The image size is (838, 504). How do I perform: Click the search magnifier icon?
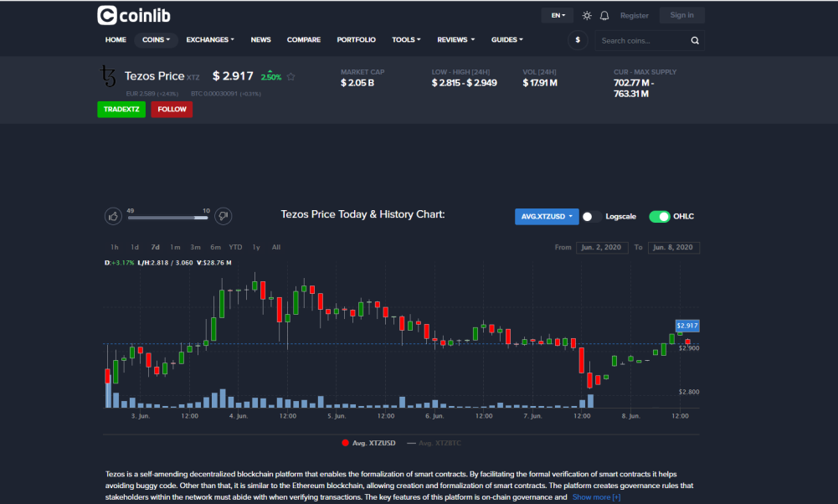695,41
